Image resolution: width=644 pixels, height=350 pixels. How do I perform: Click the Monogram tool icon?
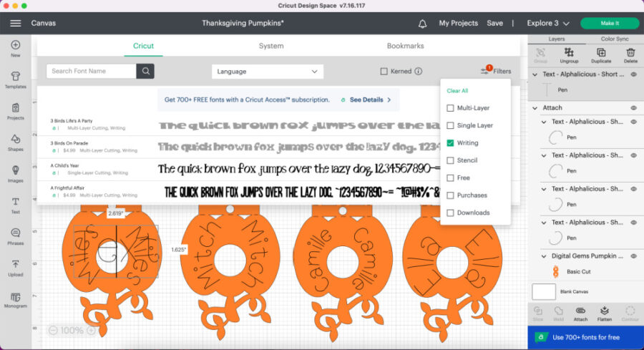(x=15, y=299)
